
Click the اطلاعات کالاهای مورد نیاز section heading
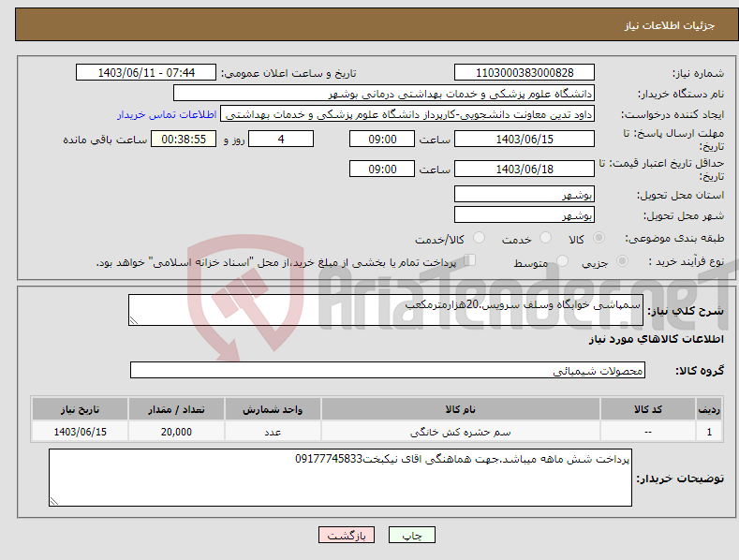[656, 339]
